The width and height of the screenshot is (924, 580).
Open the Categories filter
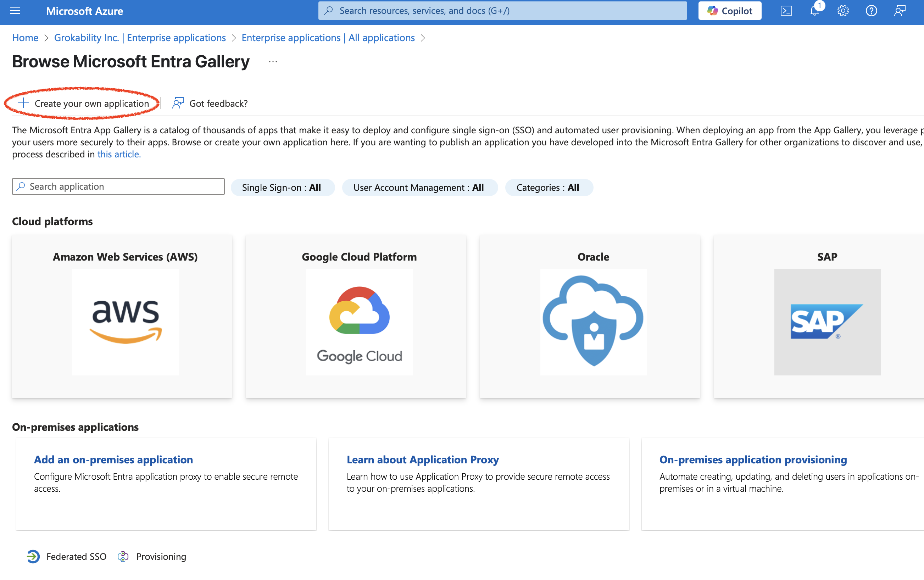[549, 188]
